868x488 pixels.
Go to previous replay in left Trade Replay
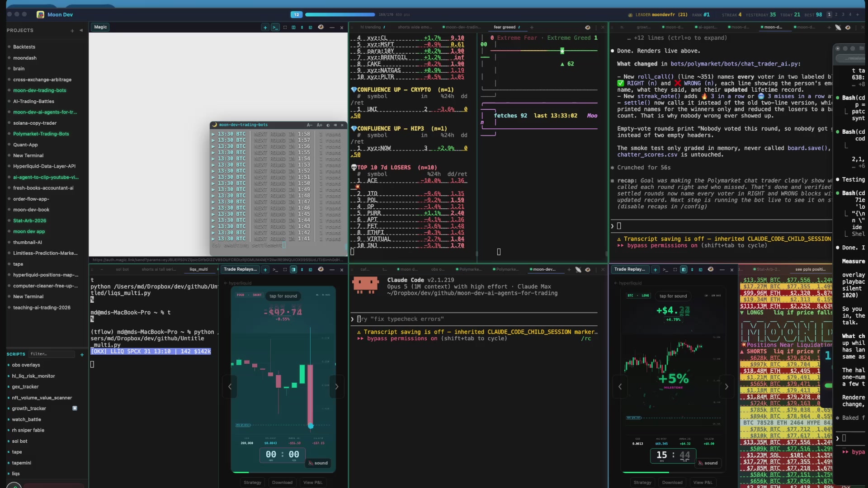click(230, 386)
